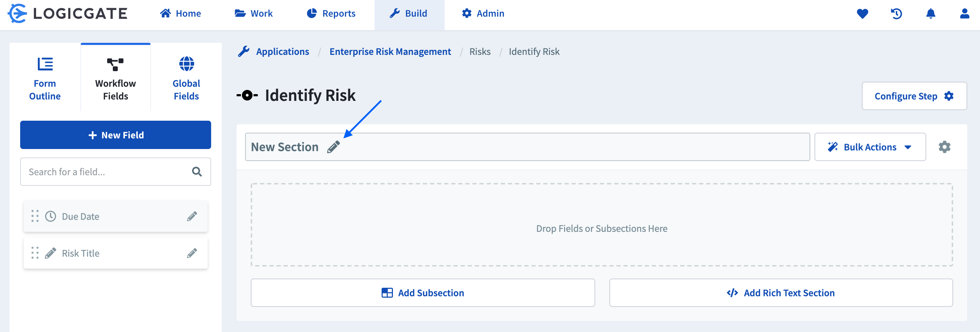
Task: Click the New Field button
Action: click(116, 135)
